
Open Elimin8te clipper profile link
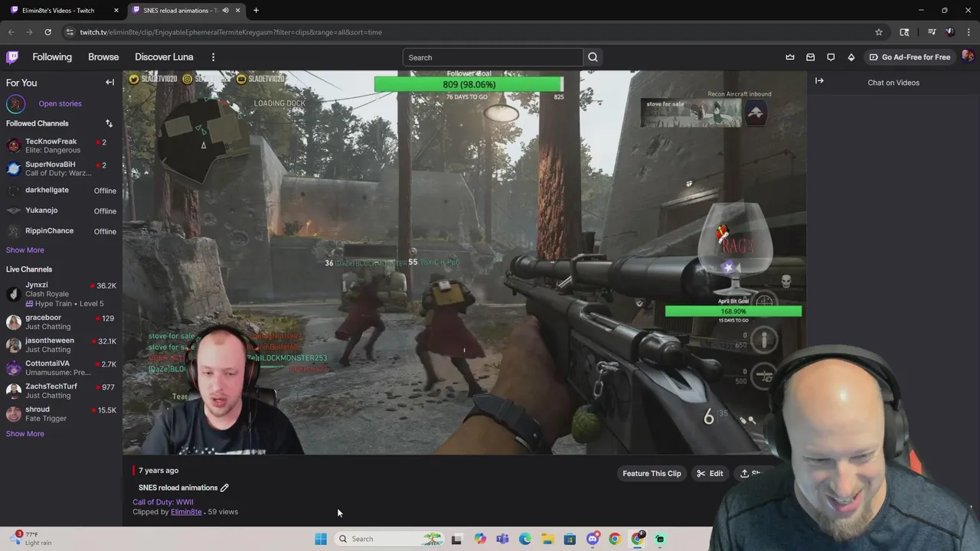click(186, 511)
